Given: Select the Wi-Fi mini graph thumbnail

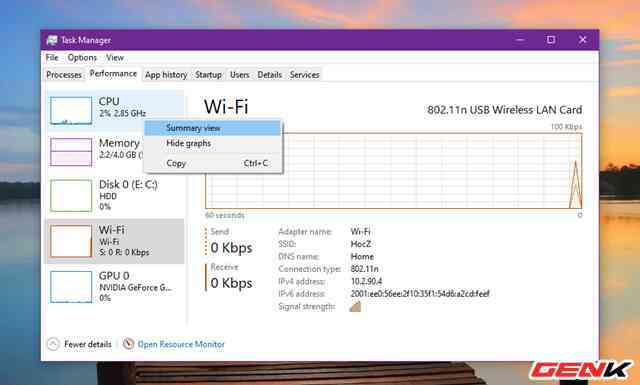Looking at the screenshot, I should [x=71, y=241].
